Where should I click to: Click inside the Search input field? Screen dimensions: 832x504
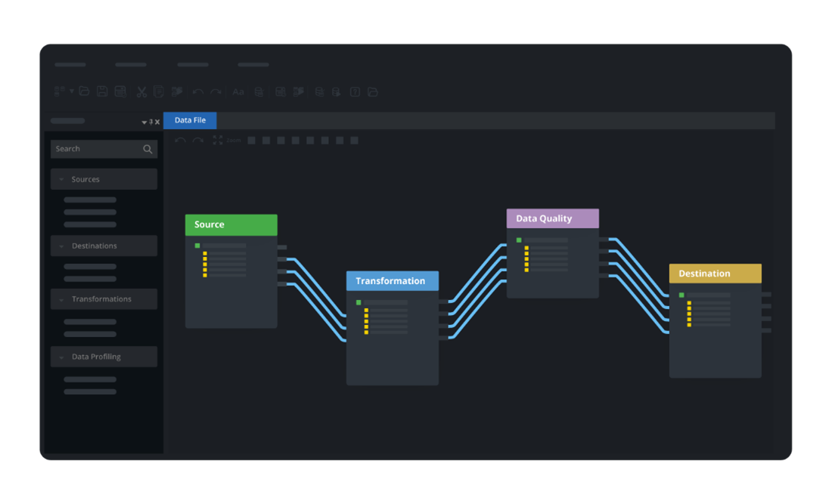click(x=95, y=149)
